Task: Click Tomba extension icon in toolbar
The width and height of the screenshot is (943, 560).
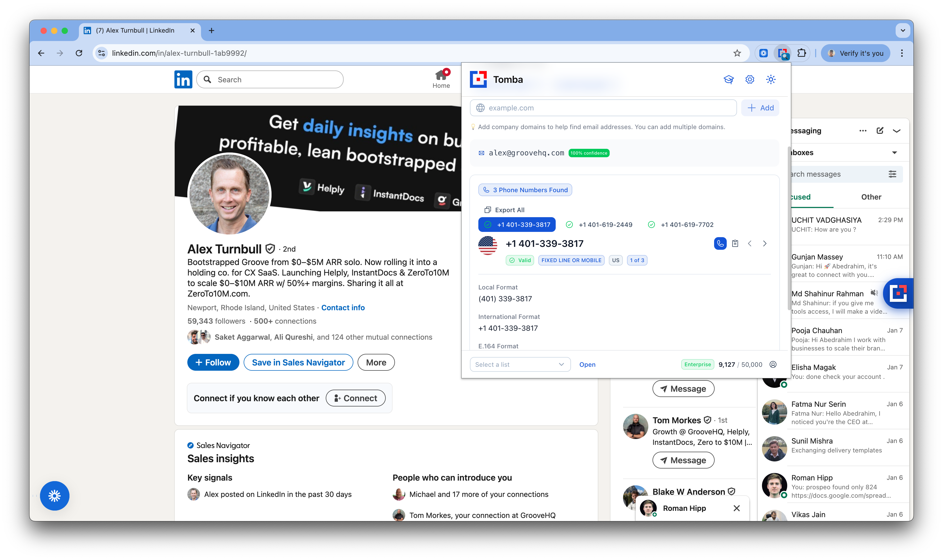Action: [x=783, y=53]
